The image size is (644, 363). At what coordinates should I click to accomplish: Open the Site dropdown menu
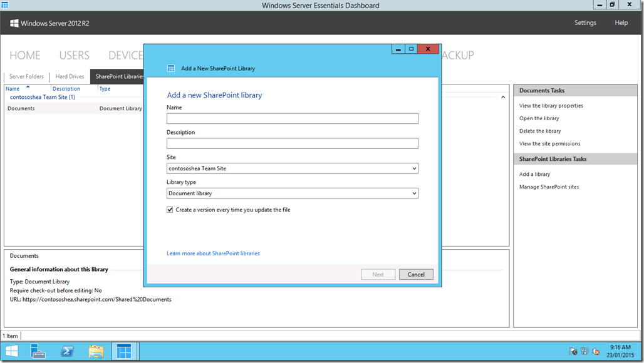(413, 168)
